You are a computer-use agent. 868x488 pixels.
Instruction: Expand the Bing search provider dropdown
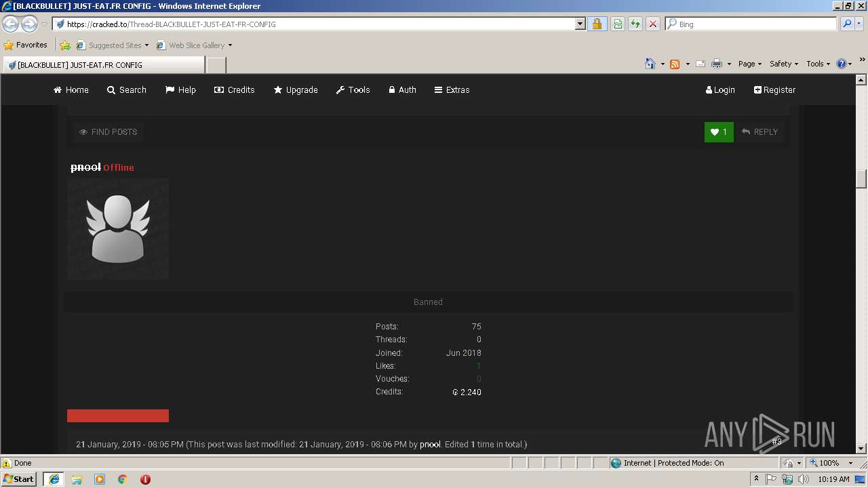[860, 24]
